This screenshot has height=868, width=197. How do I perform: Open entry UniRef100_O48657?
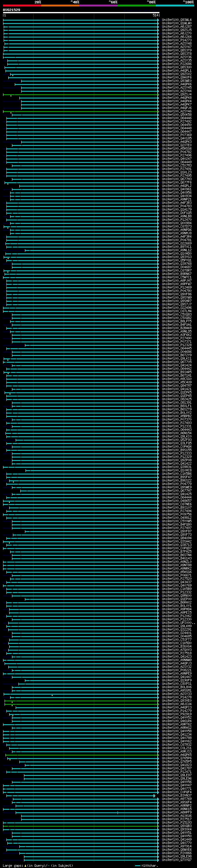(176, 501)
